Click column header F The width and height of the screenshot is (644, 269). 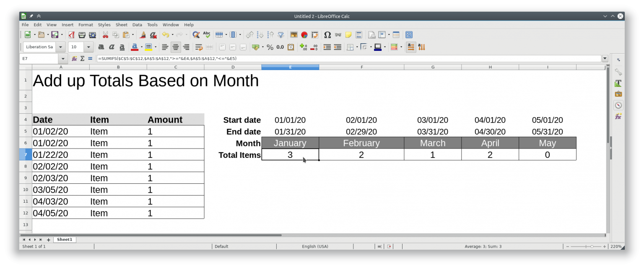[361, 67]
